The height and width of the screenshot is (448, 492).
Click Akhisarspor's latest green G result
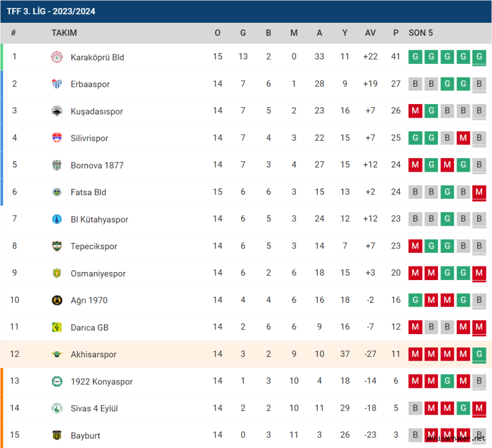(x=479, y=354)
